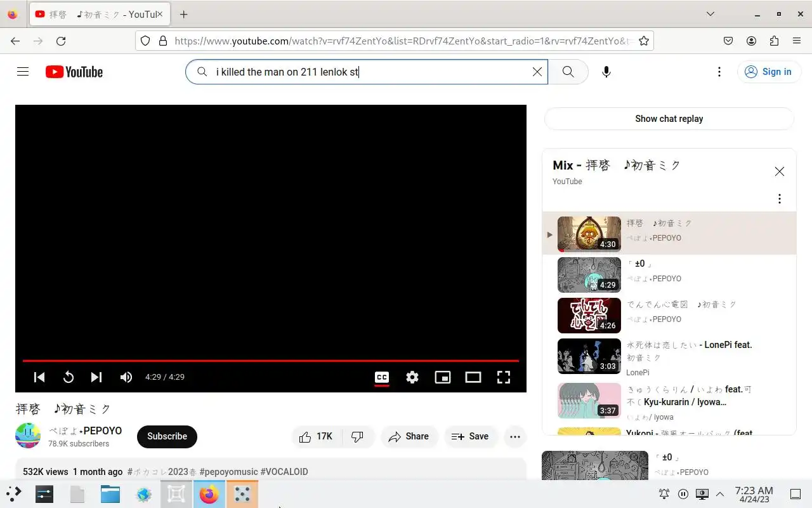Screen dimensions: 812x508
Task: Go to previous video in player
Action: (x=39, y=377)
